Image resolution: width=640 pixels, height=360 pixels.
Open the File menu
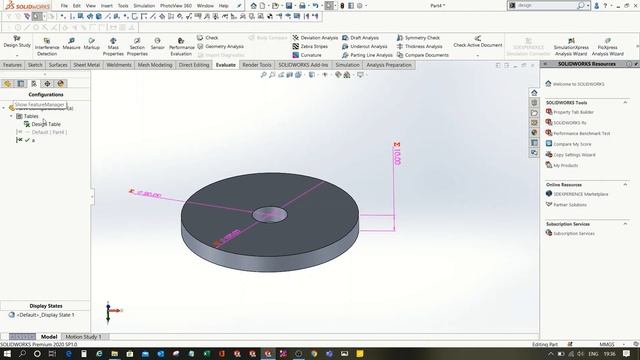point(64,6)
